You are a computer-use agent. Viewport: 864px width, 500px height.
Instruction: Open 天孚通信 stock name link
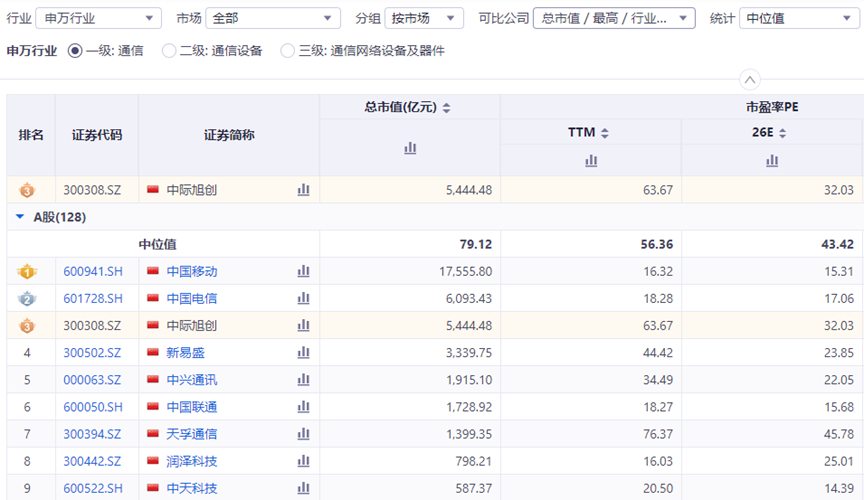191,434
